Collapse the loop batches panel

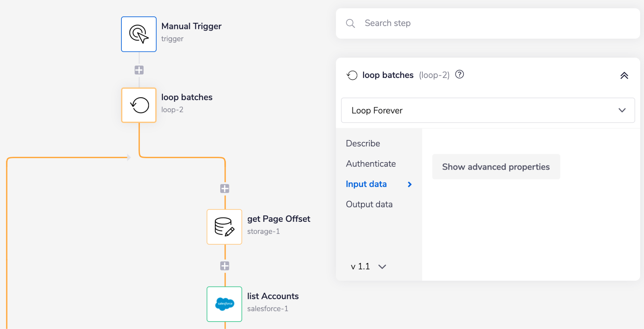[x=624, y=75]
